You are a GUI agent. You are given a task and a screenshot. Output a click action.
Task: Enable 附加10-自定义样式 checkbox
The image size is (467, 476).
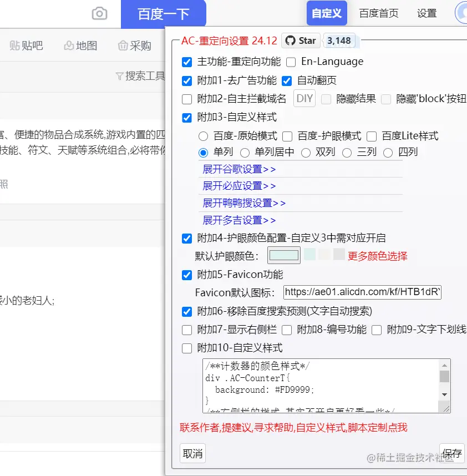click(x=187, y=348)
